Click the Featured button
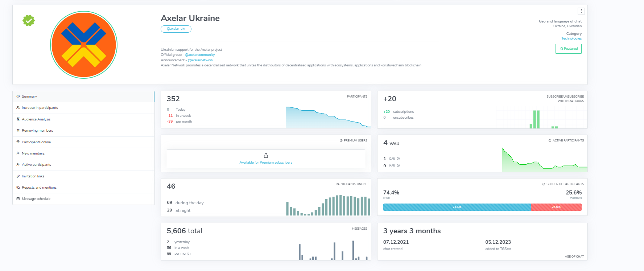The image size is (644, 271). 569,49
